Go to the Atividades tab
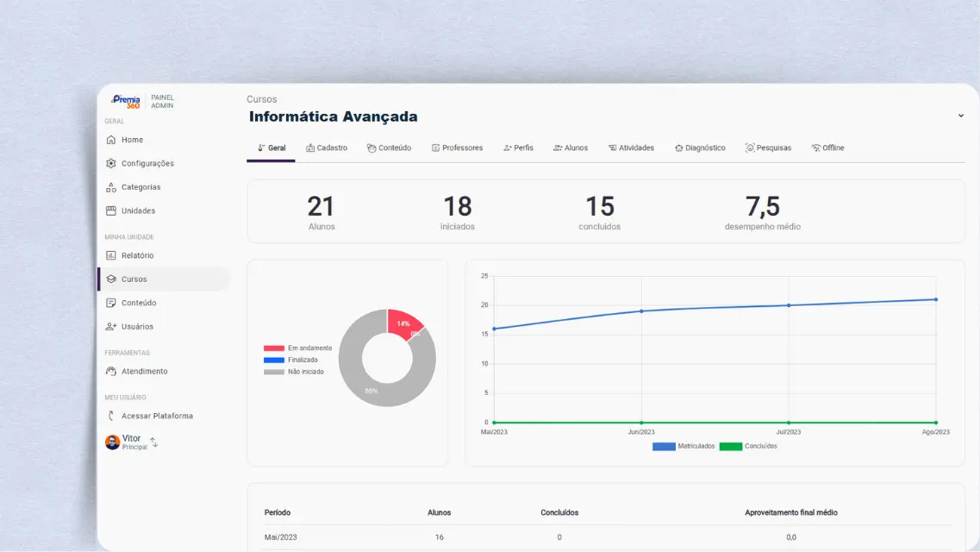 pos(631,148)
